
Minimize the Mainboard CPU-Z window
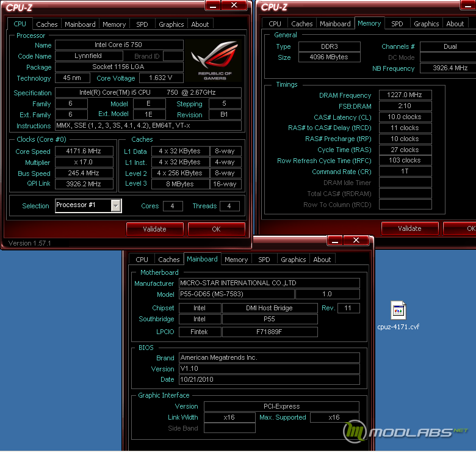[x=335, y=241]
